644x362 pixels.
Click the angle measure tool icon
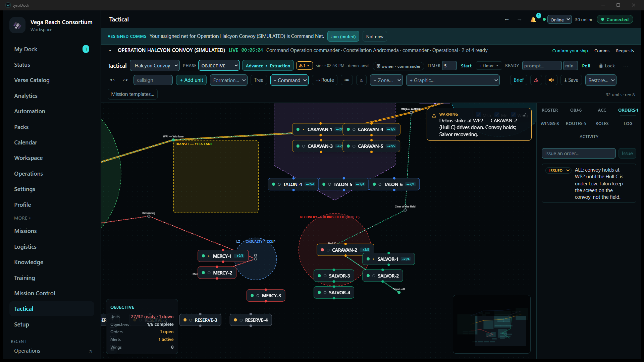click(361, 80)
